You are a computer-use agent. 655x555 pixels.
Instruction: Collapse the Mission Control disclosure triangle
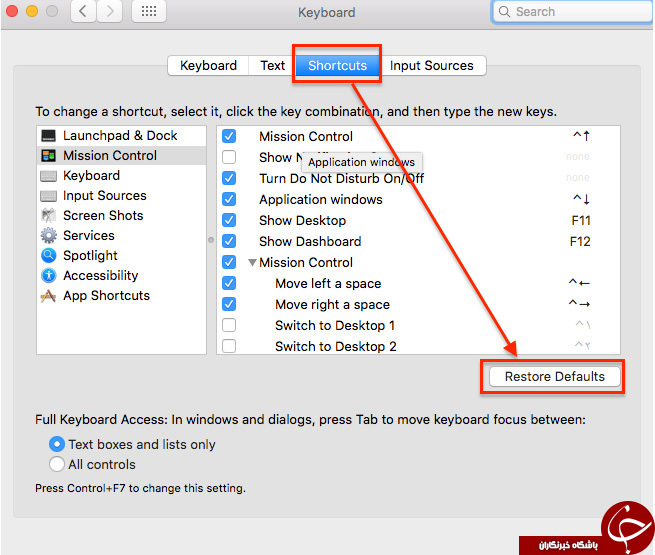pos(252,263)
